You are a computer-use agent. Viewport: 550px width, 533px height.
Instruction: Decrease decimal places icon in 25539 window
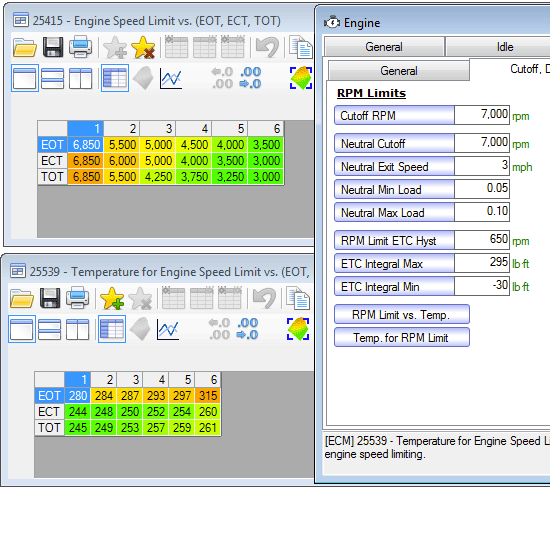220,329
